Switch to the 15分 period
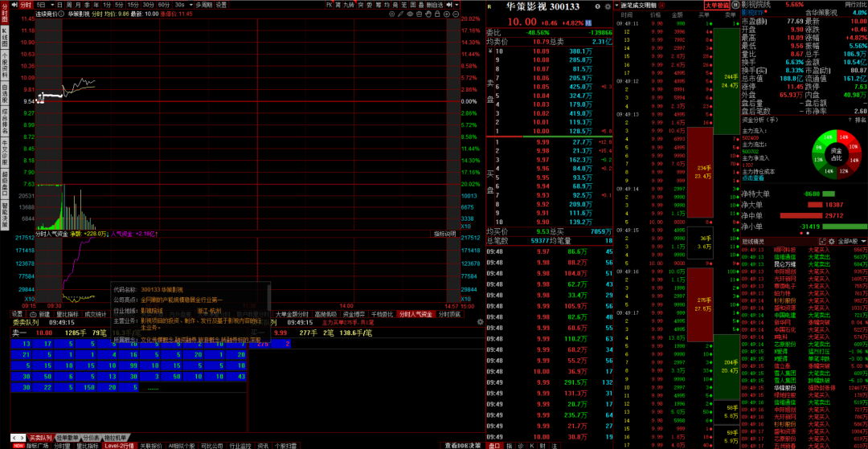The height and width of the screenshot is (449, 868). point(133,5)
